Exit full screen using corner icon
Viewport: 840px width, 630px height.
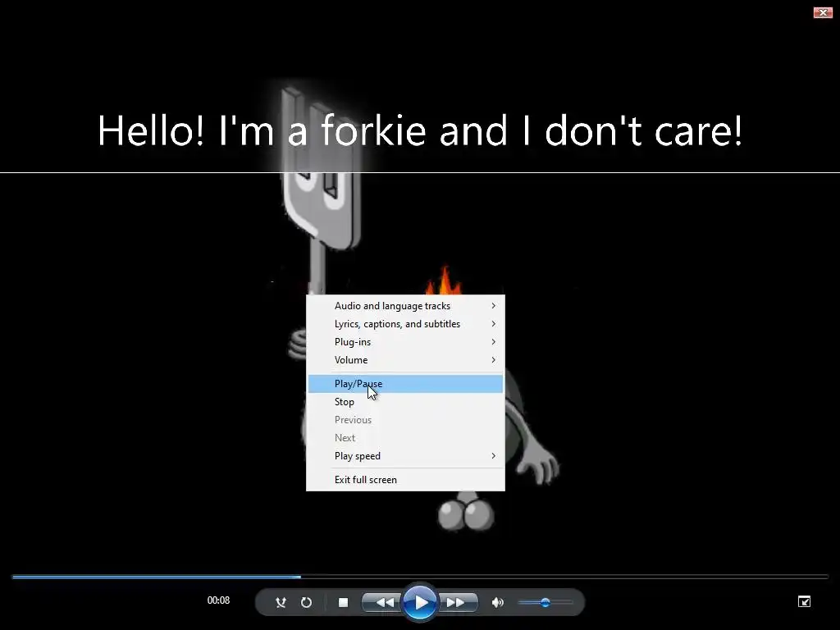click(x=804, y=601)
